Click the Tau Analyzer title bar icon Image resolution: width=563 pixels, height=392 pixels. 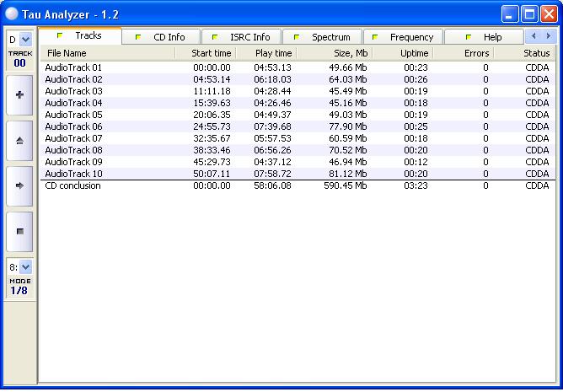click(11, 13)
